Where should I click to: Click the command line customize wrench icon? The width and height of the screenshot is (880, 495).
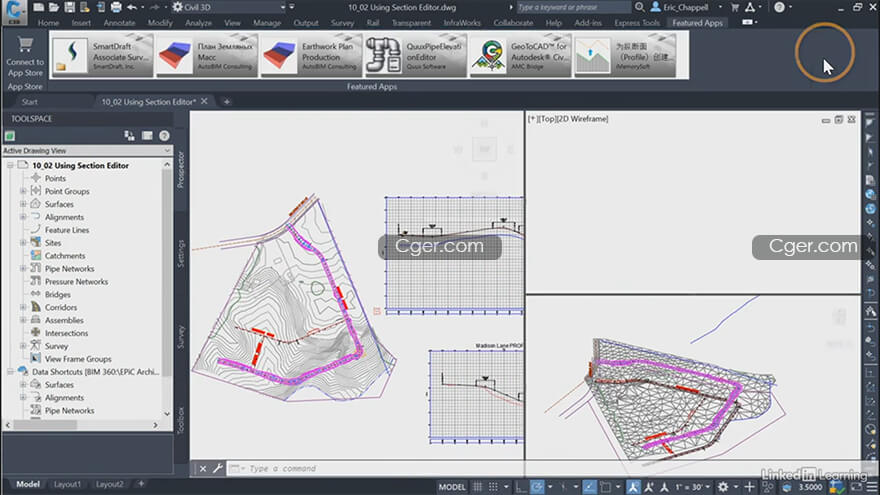coord(218,468)
